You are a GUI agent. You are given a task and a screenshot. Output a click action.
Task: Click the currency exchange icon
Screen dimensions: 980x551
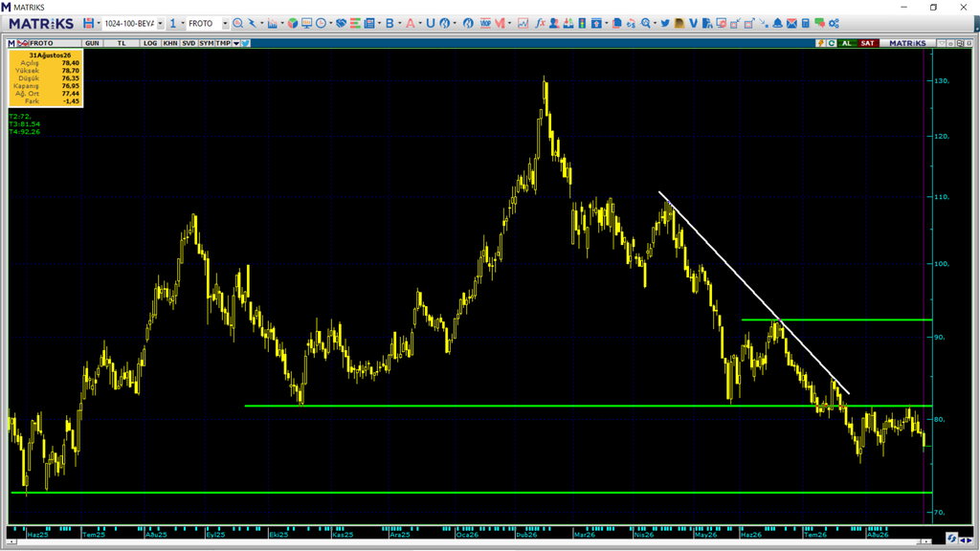point(632,23)
